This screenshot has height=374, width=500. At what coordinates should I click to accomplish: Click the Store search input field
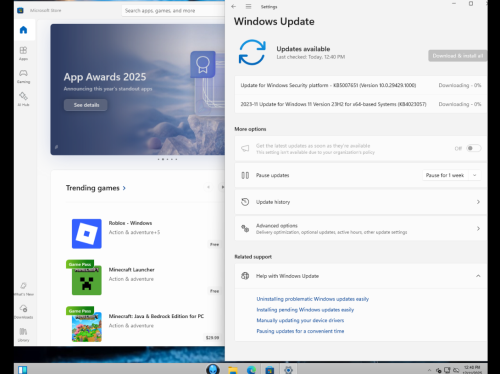click(173, 11)
